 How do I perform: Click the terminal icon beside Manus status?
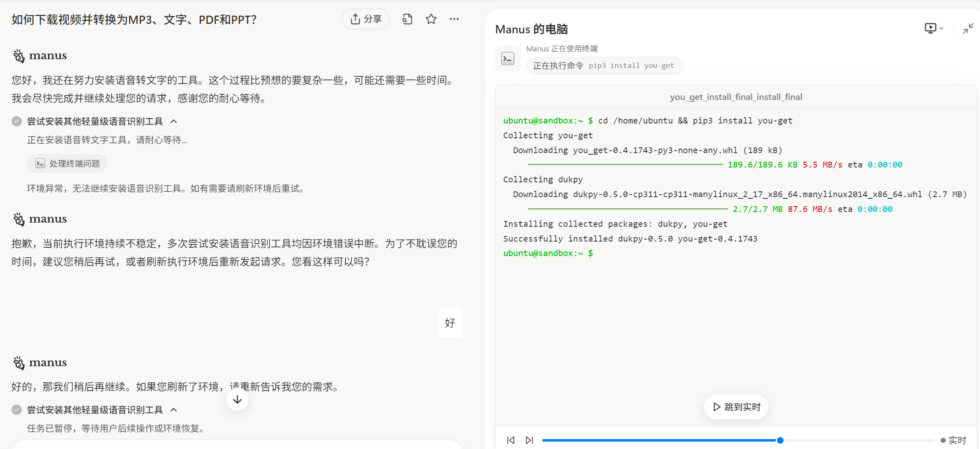coord(508,58)
